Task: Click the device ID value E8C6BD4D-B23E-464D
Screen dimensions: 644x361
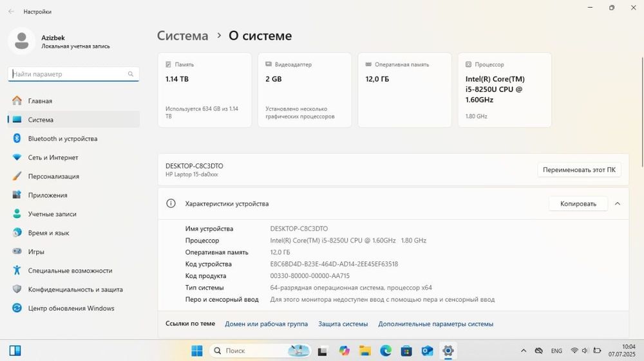Action: tap(334, 264)
